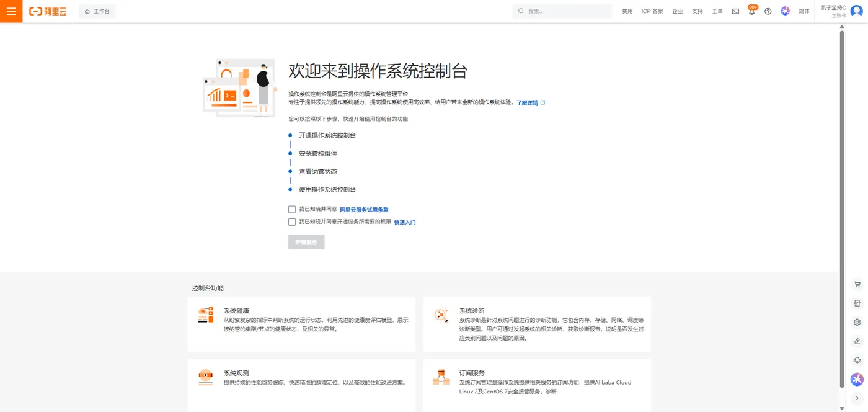Select the 系统诊断 title text
Screen dimensions: 868x412
(x=472, y=311)
